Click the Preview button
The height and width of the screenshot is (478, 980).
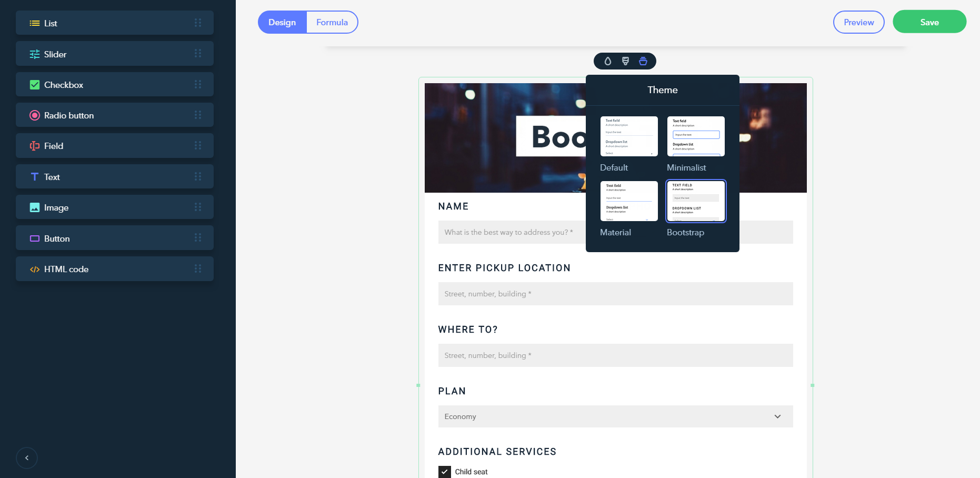(859, 22)
